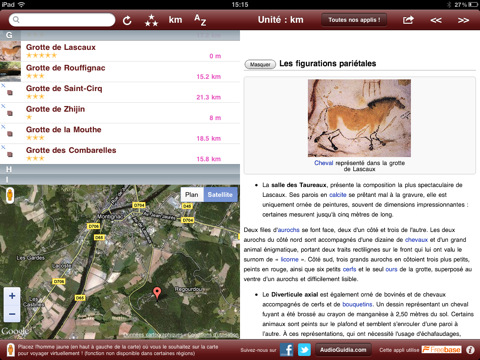This screenshot has height=360, width=480.
Task: Open the Grotte des Combarelles entry
Action: pos(120,154)
